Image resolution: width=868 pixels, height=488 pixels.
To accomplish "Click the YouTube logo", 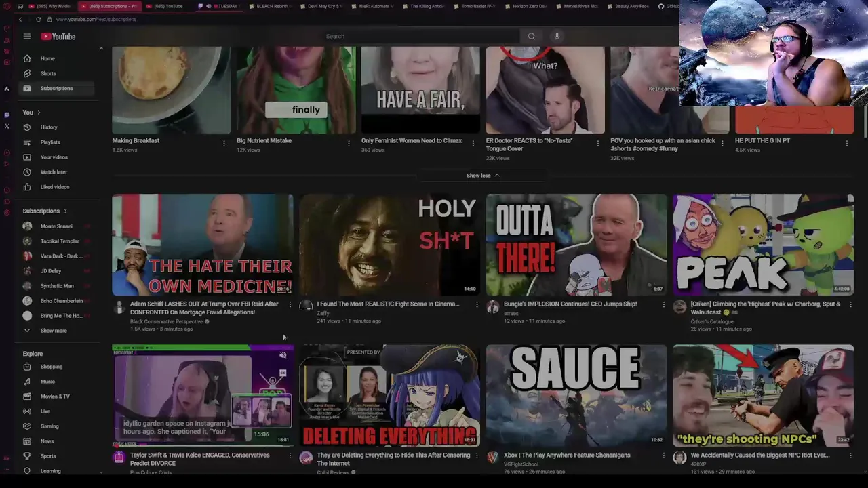I will pyautogui.click(x=58, y=36).
